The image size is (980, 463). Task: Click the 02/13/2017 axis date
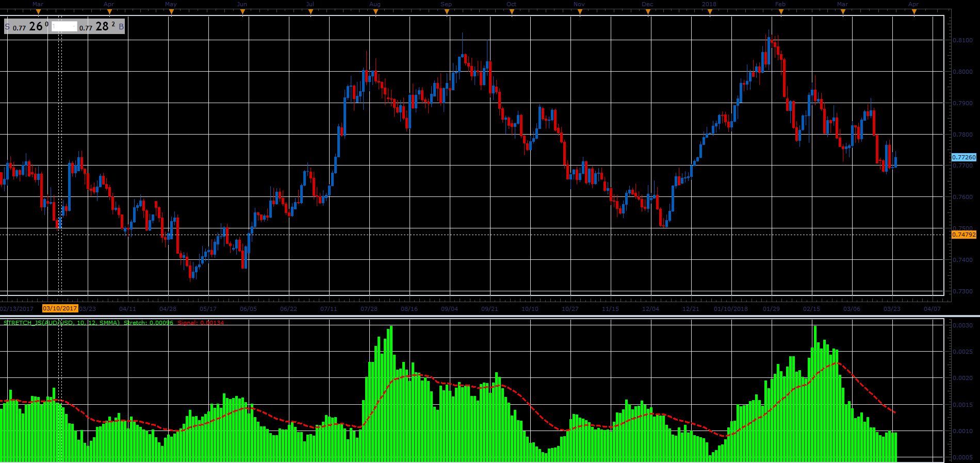pyautogui.click(x=17, y=309)
